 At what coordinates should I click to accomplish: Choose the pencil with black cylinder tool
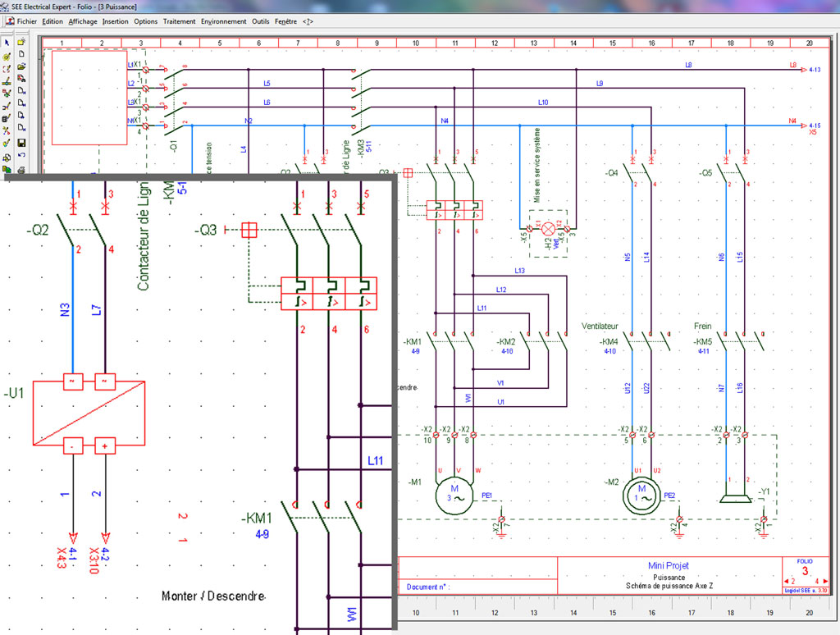point(7,118)
